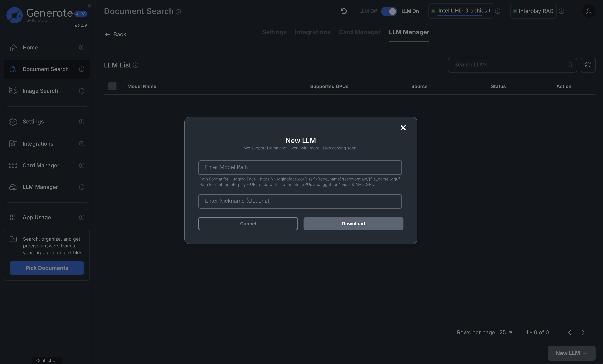Open Settings in the sidebar

[33, 122]
